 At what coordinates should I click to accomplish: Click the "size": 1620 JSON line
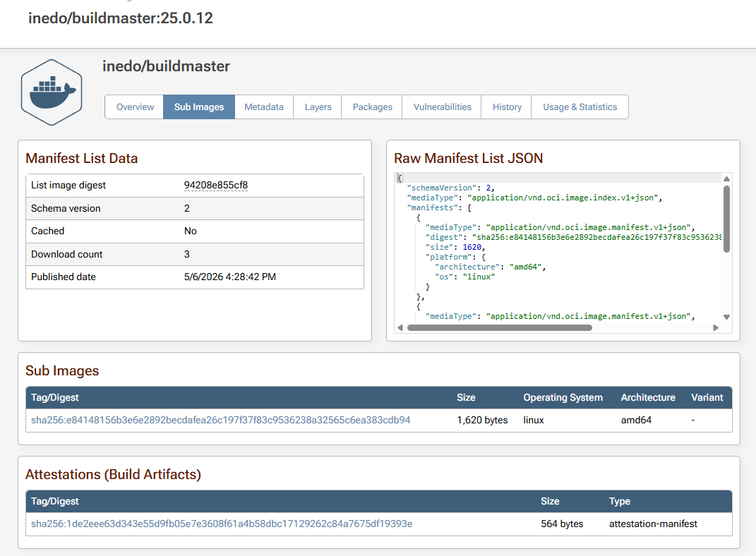[455, 247]
